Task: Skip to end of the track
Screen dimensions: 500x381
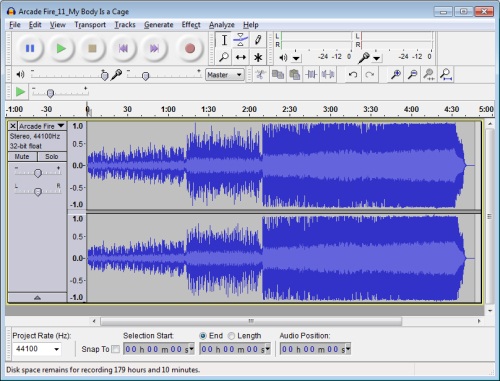Action: (154, 49)
